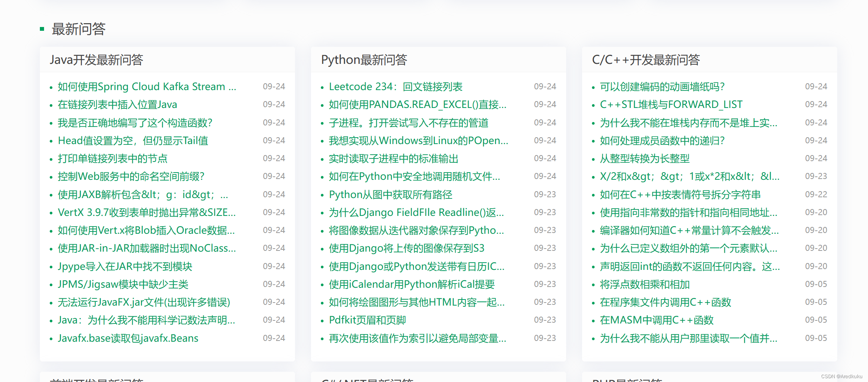Image resolution: width=868 pixels, height=382 pixels.
Task: Open '将浮点数相乘和相加' question
Action: point(645,284)
